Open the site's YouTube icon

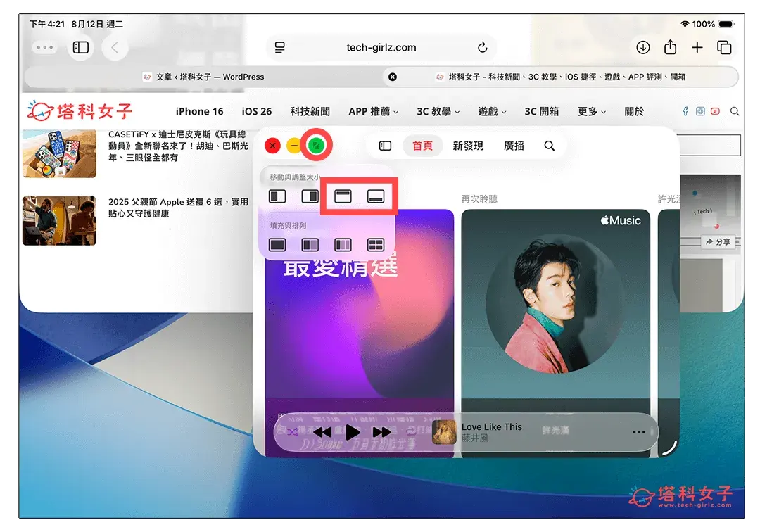715,111
